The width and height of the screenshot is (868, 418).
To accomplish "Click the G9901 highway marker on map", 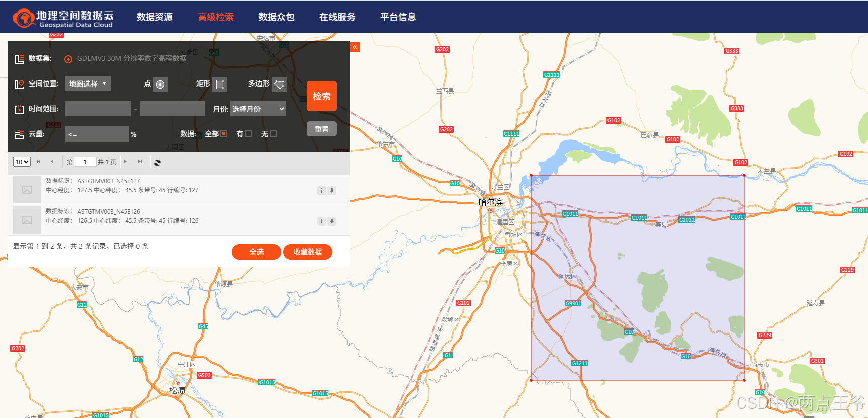I will 573,303.
